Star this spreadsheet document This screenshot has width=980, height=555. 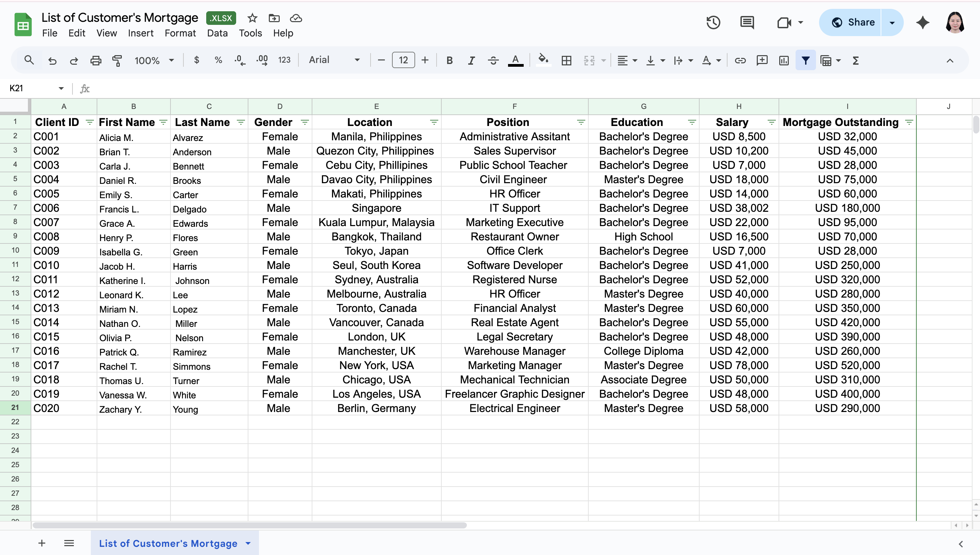(x=252, y=18)
